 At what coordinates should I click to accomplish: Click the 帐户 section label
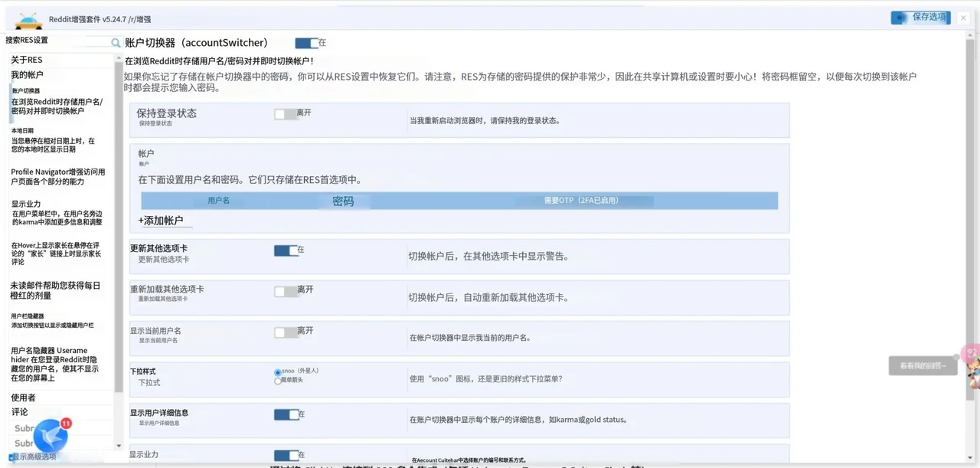coord(145,153)
